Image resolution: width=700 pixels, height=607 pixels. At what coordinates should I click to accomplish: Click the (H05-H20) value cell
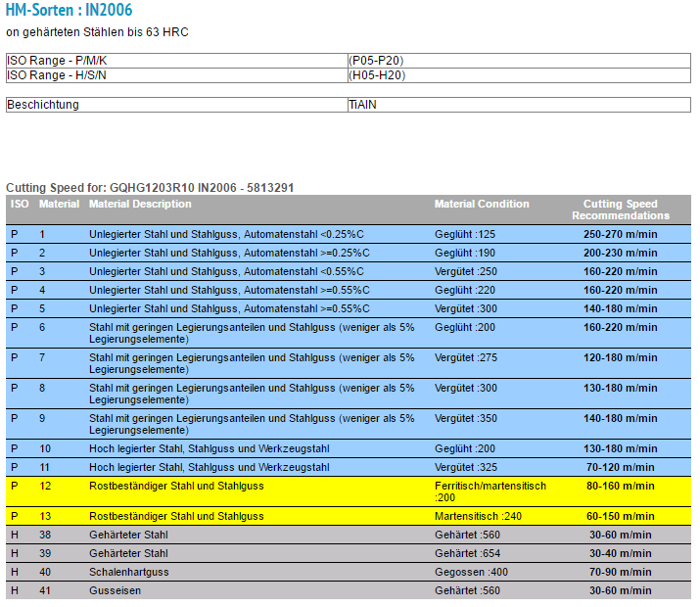click(x=519, y=75)
